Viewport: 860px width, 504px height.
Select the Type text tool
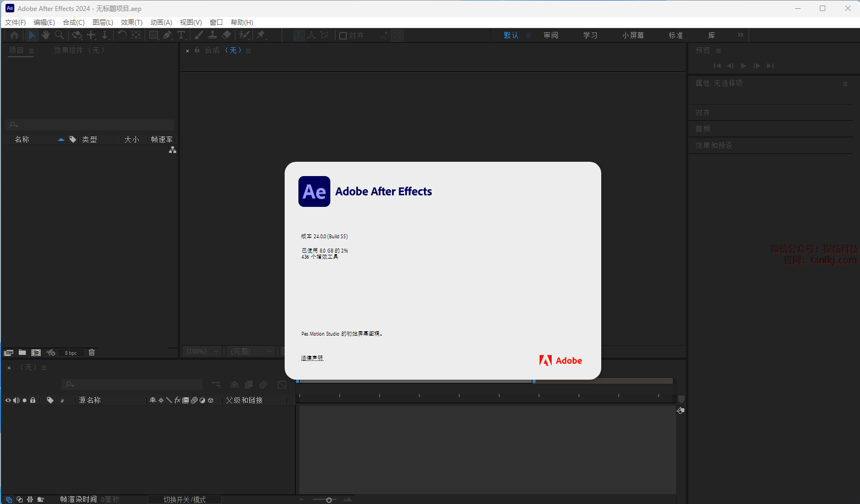[x=181, y=35]
